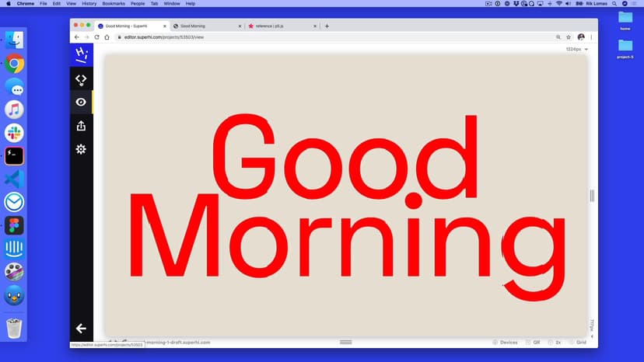The width and height of the screenshot is (644, 362).
Task: Click the QR code option in bottom bar
Action: coord(533,342)
